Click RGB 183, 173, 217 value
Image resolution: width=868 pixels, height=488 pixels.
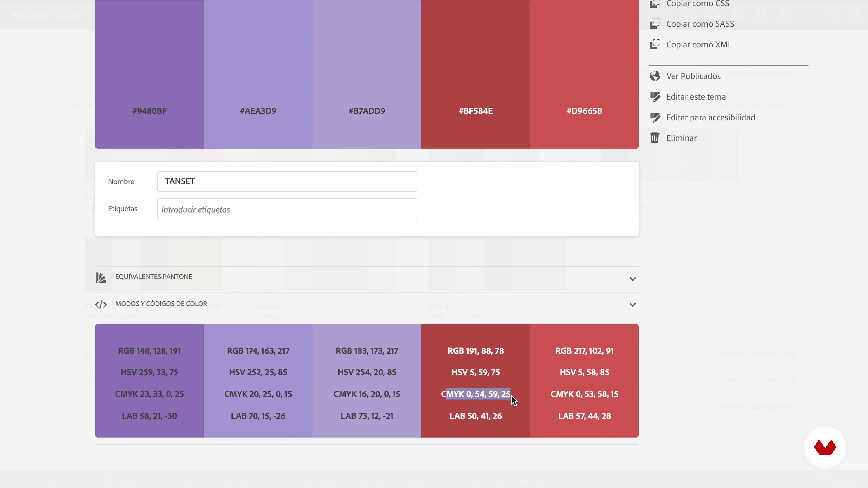pyautogui.click(x=367, y=351)
